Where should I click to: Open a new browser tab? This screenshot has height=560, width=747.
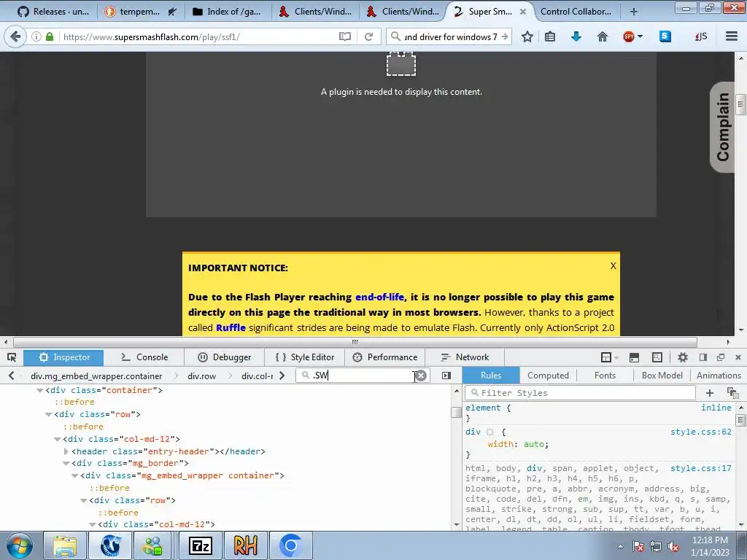point(634,12)
